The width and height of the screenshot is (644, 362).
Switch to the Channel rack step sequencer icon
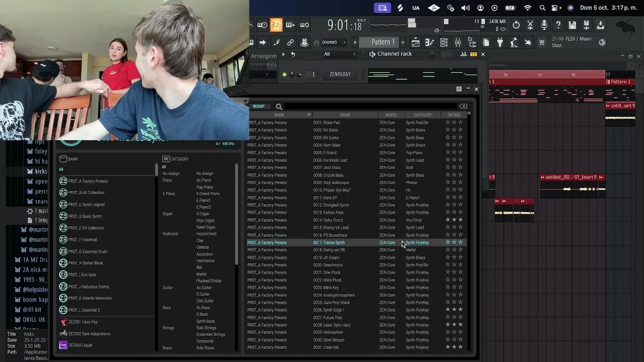point(473,54)
